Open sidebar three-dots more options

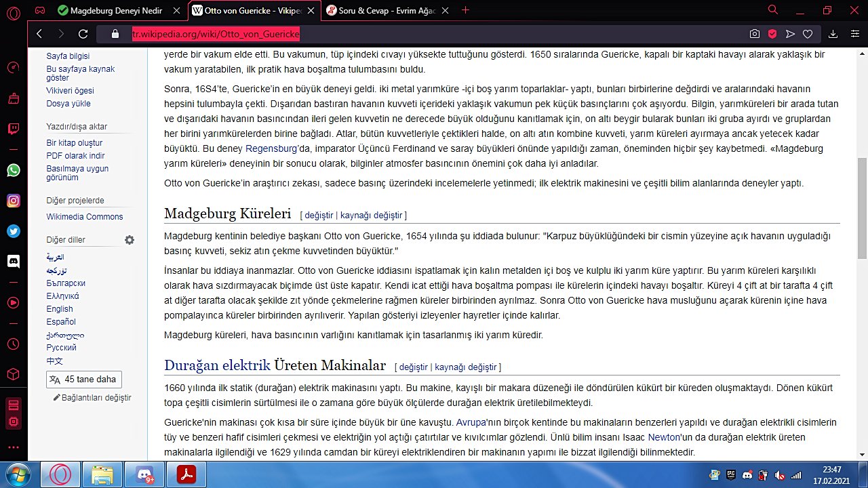click(14, 447)
